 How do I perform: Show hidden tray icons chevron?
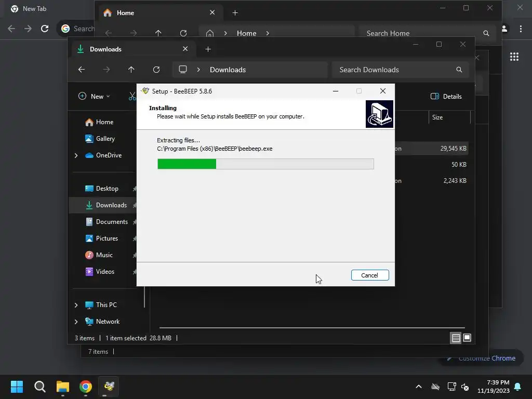(419, 387)
